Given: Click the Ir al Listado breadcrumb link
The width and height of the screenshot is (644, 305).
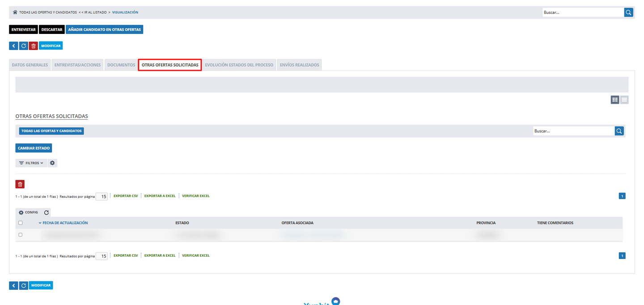Looking at the screenshot, I should point(94,13).
